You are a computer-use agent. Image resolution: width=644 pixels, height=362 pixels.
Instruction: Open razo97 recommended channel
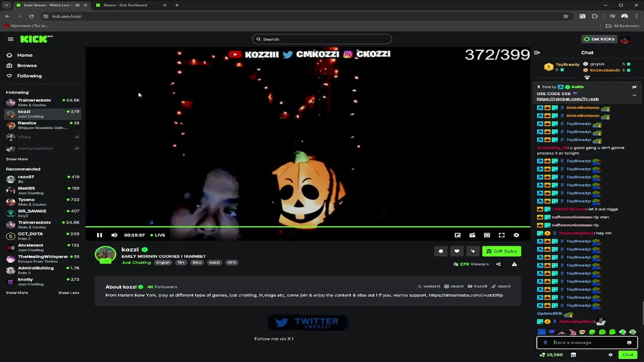point(42,179)
